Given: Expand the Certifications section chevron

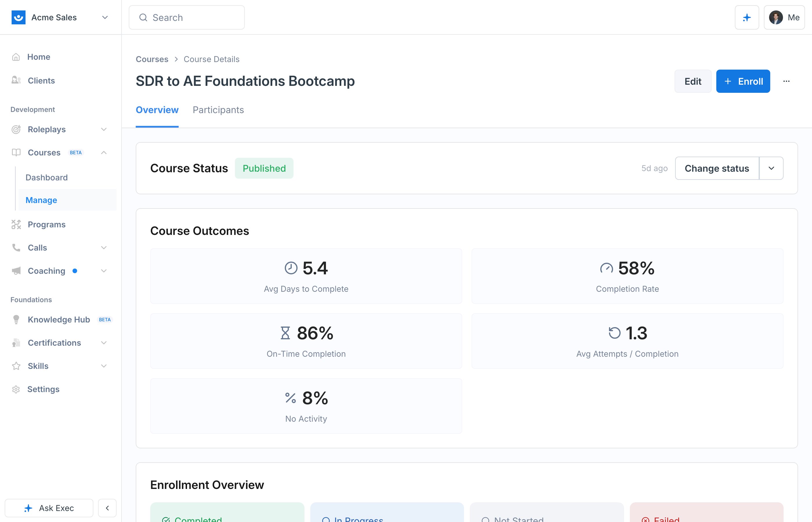Looking at the screenshot, I should [104, 343].
